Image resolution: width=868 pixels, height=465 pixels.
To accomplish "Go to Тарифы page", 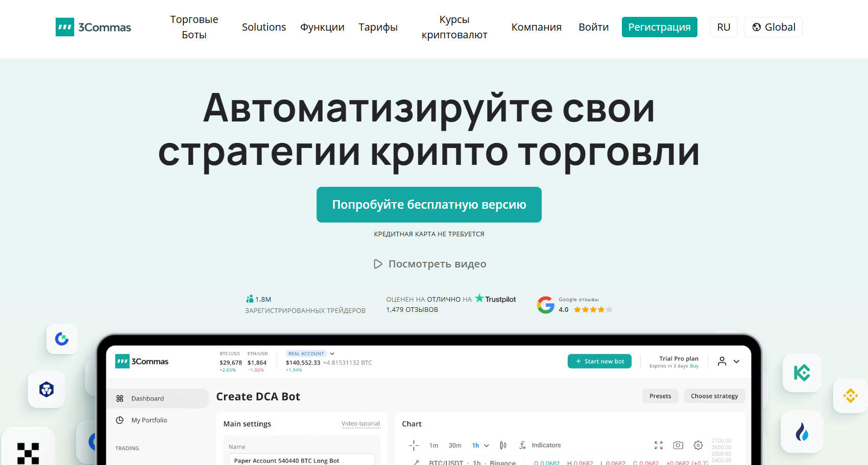I will point(378,27).
